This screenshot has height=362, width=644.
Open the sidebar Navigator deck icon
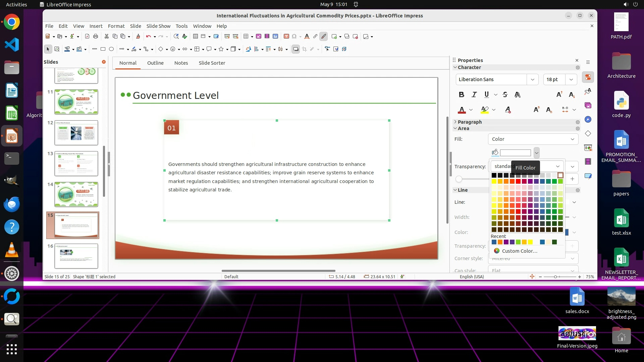[588, 119]
